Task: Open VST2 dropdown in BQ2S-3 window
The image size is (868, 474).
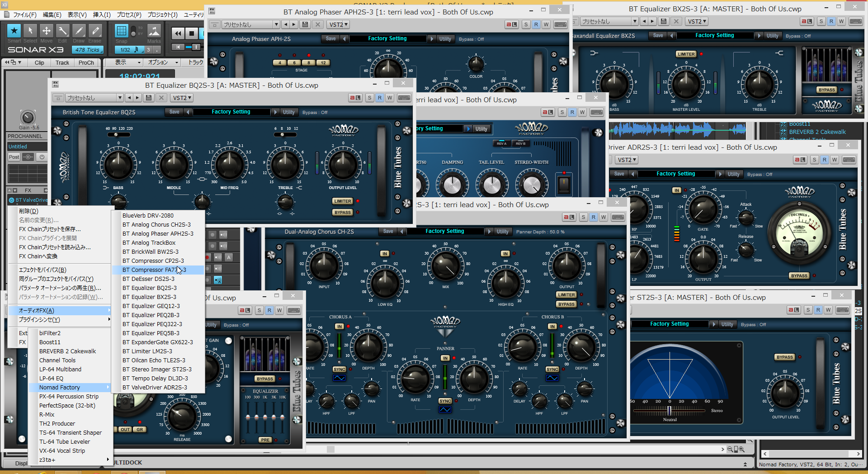Action: 182,98
